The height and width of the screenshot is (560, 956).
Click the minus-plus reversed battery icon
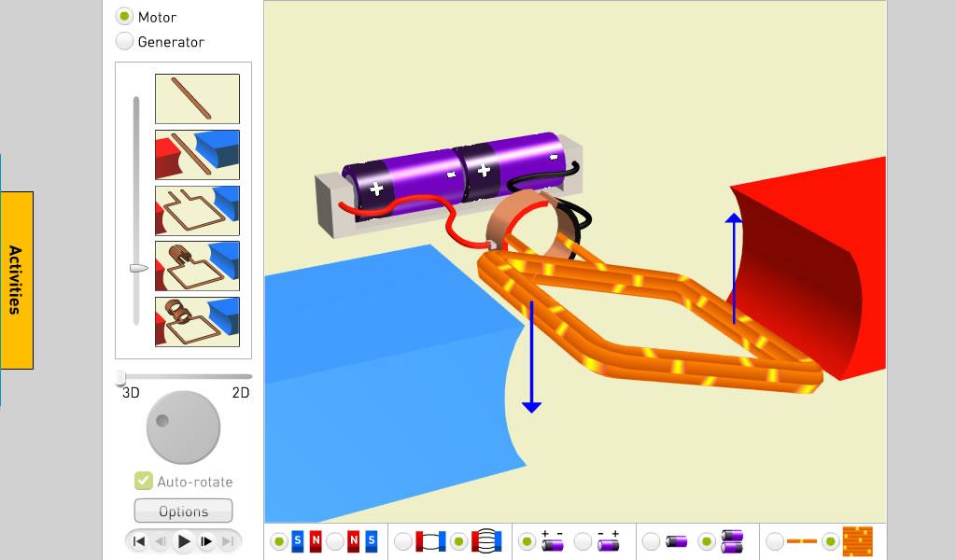[x=609, y=541]
